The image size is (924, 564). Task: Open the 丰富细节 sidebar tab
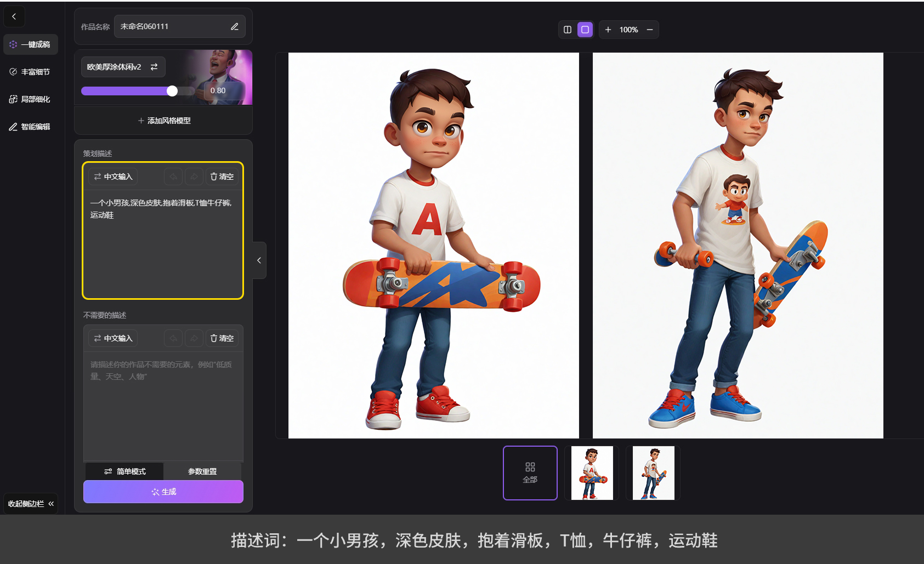click(31, 72)
